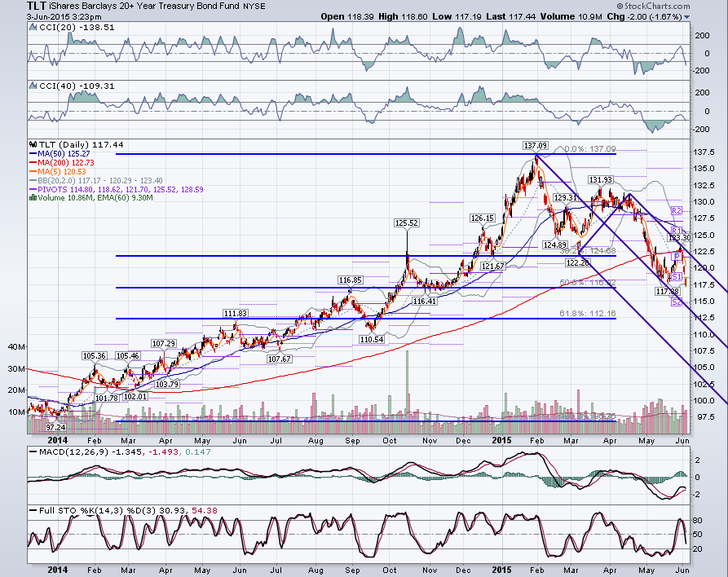Click the 125.52 spike price label

point(407,223)
